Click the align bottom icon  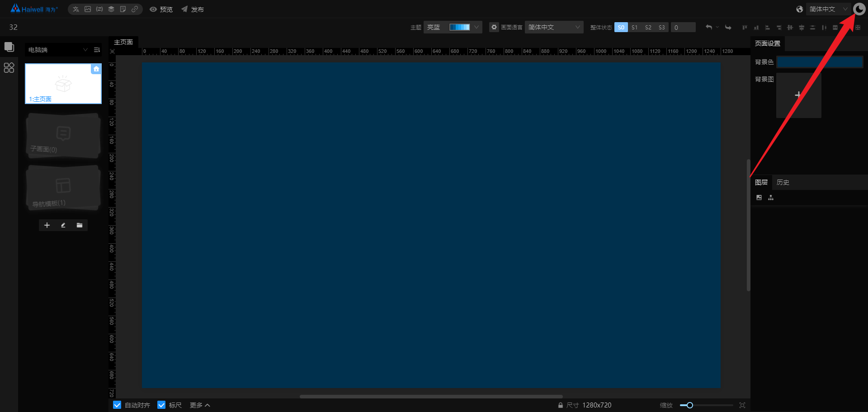point(756,28)
